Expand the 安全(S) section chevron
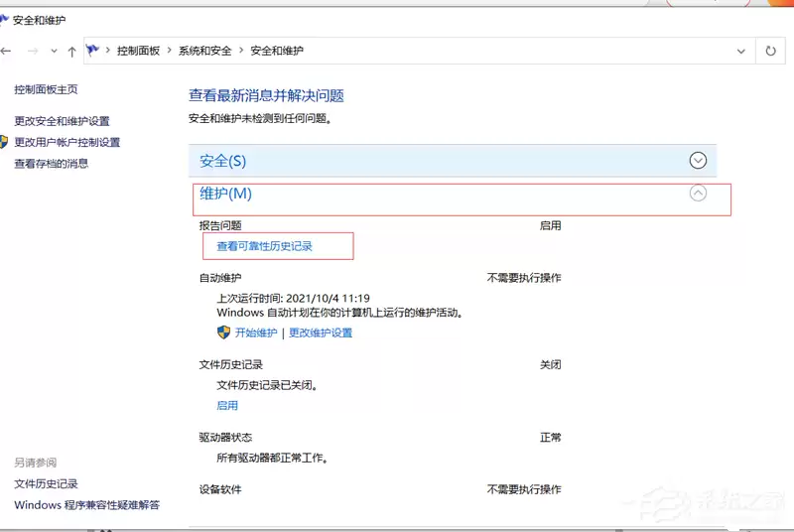Screen dimensions: 794x532 [x=698, y=161]
